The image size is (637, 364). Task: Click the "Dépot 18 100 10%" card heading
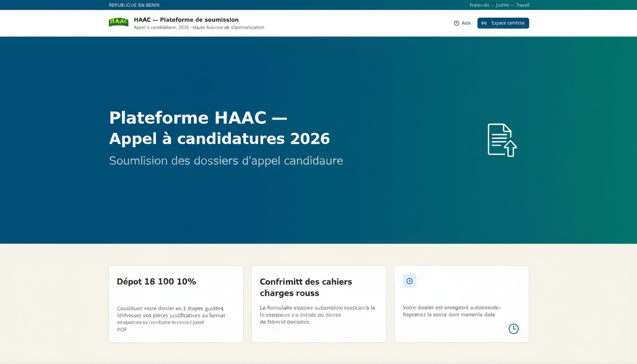[156, 282]
